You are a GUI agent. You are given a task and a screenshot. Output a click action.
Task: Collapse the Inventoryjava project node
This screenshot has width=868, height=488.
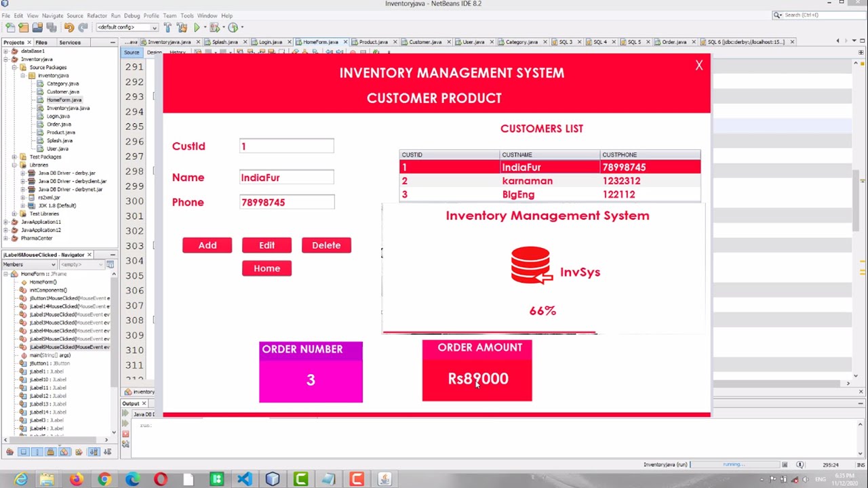(x=6, y=59)
